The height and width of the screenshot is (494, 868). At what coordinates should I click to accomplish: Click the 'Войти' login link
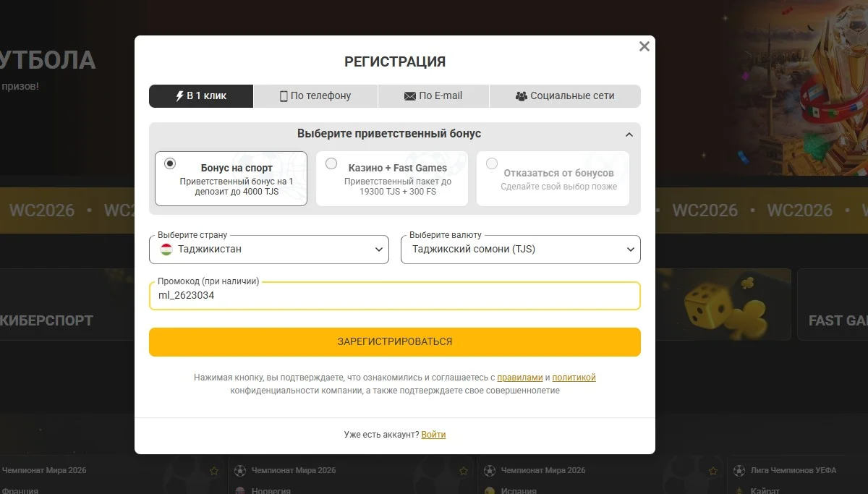click(433, 435)
